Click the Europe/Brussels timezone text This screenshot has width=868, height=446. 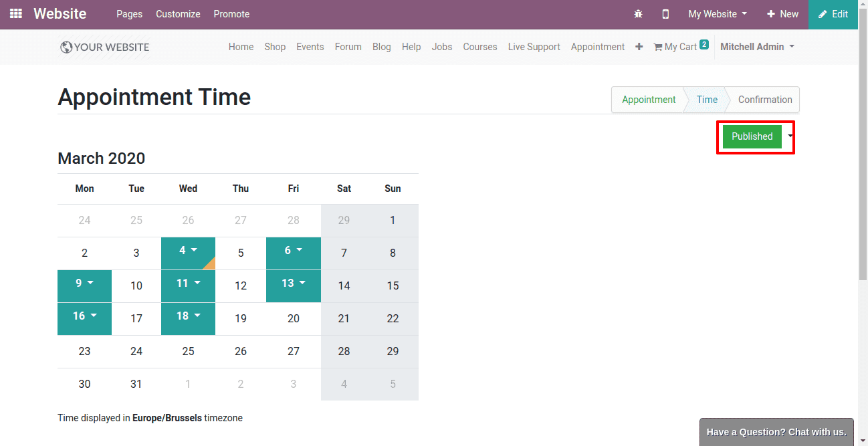coord(167,418)
